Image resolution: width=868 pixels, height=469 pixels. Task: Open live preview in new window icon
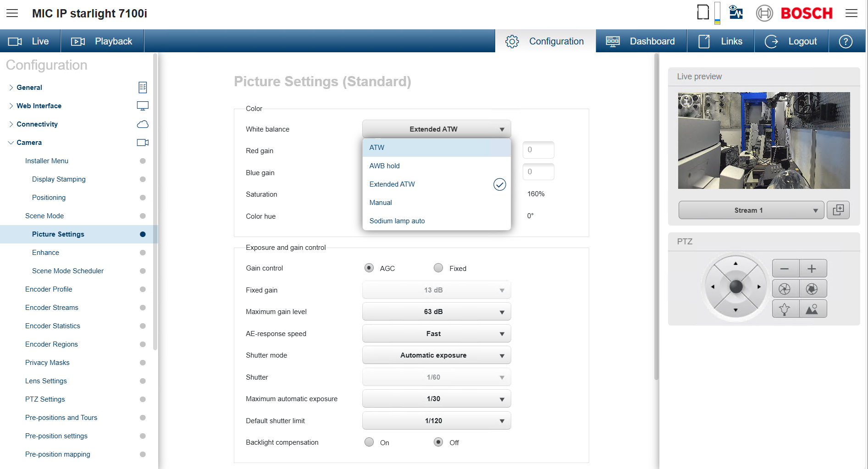[x=838, y=210]
